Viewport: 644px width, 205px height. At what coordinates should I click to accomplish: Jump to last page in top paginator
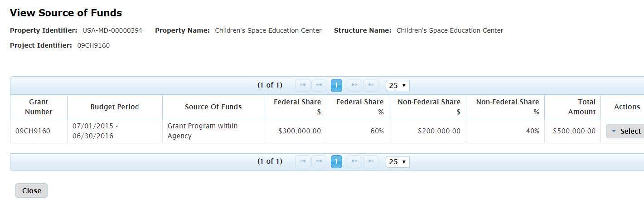pos(371,85)
